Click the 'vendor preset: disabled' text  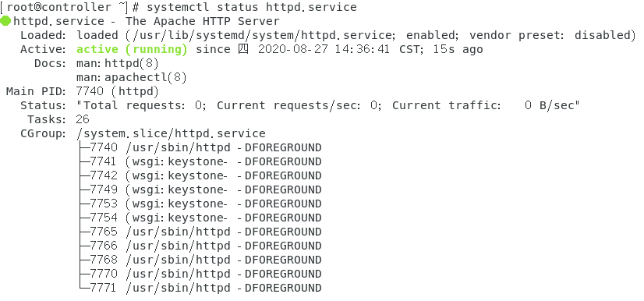pyautogui.click(x=550, y=35)
